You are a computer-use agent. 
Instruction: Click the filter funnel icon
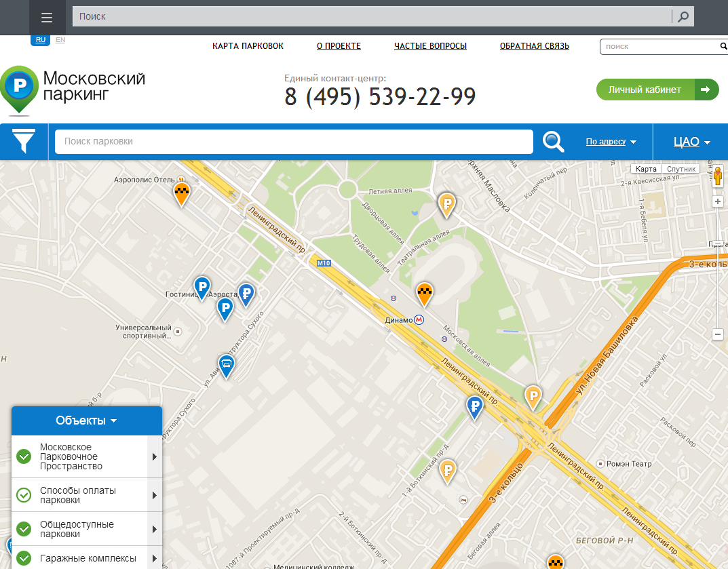pos(24,141)
